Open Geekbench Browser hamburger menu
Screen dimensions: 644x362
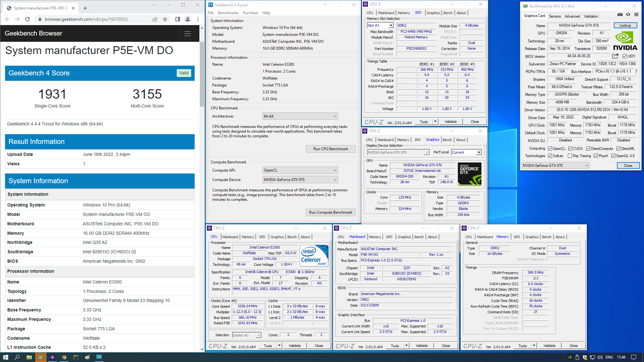coord(187,34)
